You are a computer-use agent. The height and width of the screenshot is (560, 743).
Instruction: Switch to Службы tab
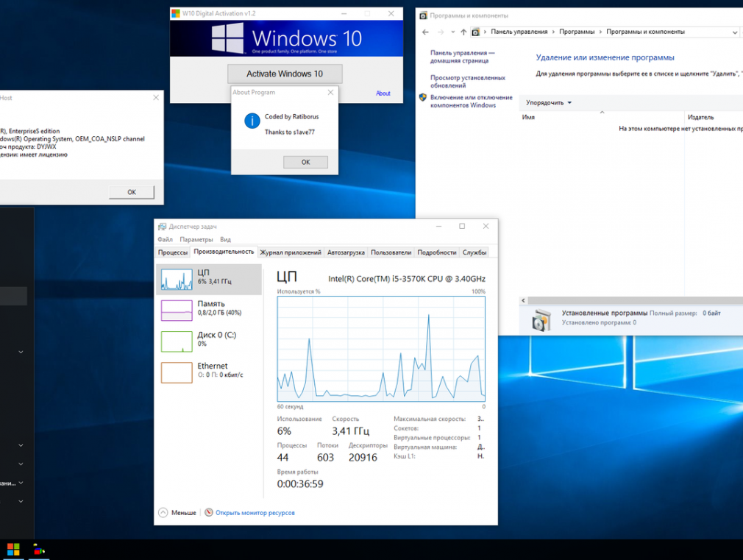point(474,252)
